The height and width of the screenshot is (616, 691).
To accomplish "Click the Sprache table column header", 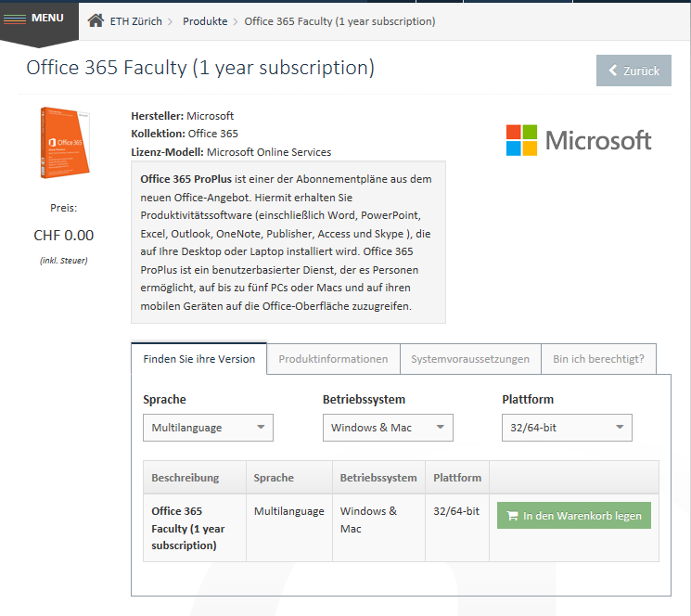I will point(289,478).
